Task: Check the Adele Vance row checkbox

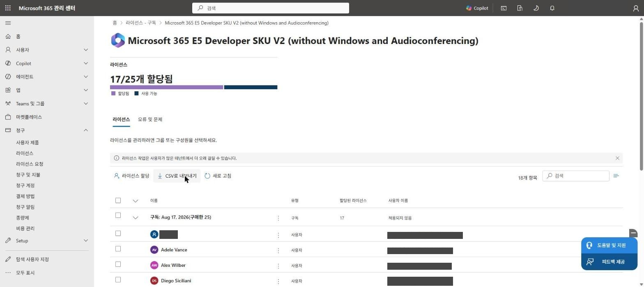Action: [118, 249]
